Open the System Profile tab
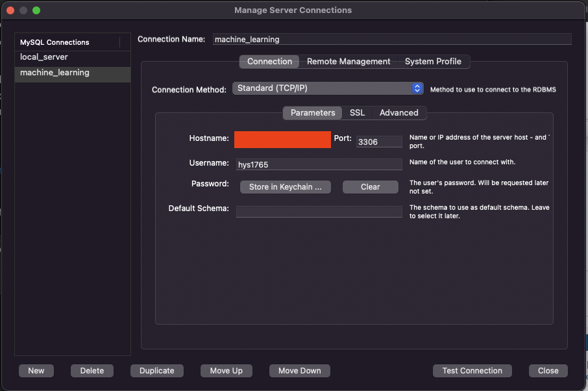This screenshot has width=588, height=391. click(433, 62)
